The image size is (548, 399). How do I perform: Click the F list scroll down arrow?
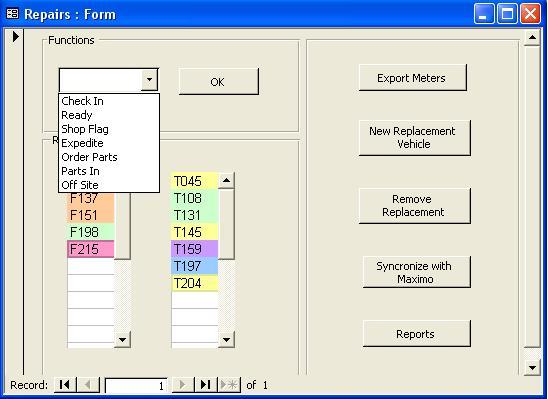tap(122, 339)
